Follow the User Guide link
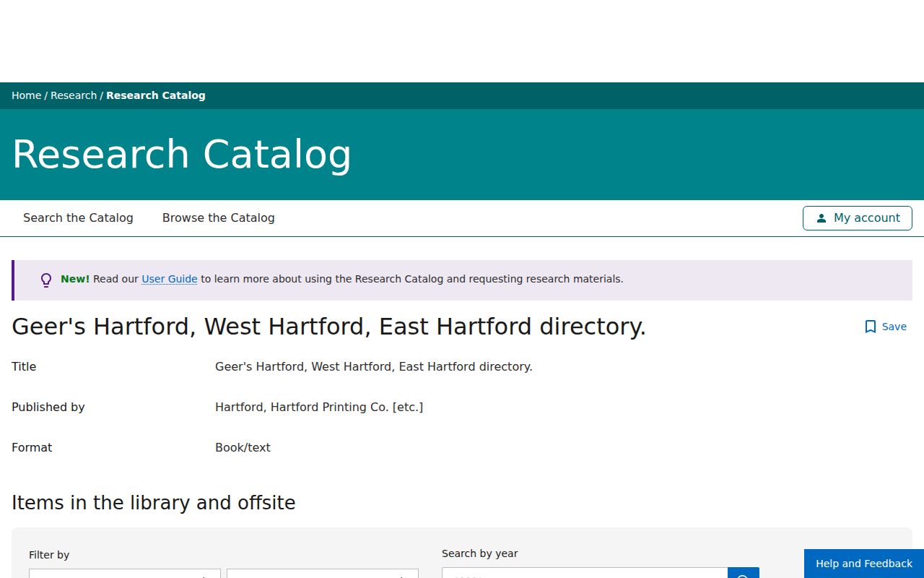This screenshot has height=578, width=924. pyautogui.click(x=170, y=279)
